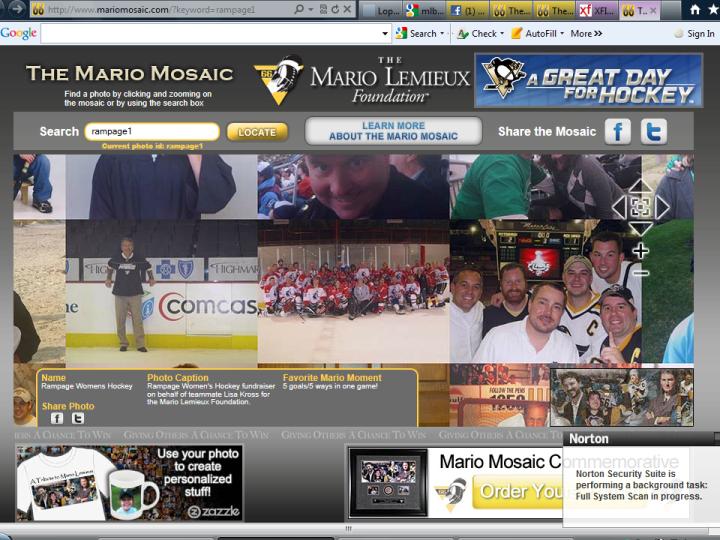Click the compatibility view icon in address bar
Screen dimensions: 720x540
[x=324, y=9]
